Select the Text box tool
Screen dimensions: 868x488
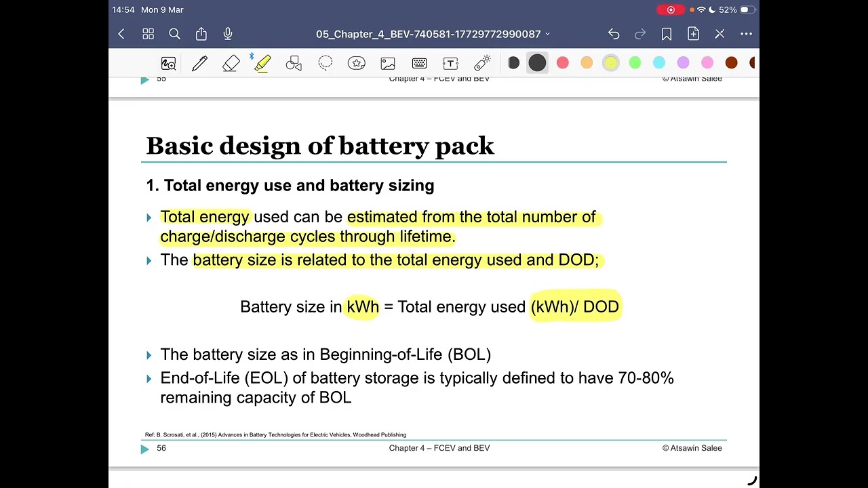(451, 63)
